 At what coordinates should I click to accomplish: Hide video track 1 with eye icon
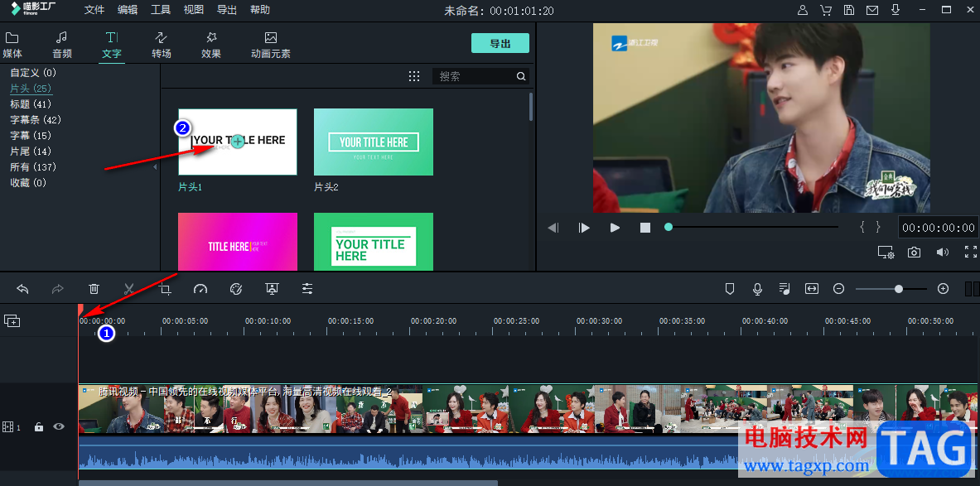pyautogui.click(x=59, y=426)
